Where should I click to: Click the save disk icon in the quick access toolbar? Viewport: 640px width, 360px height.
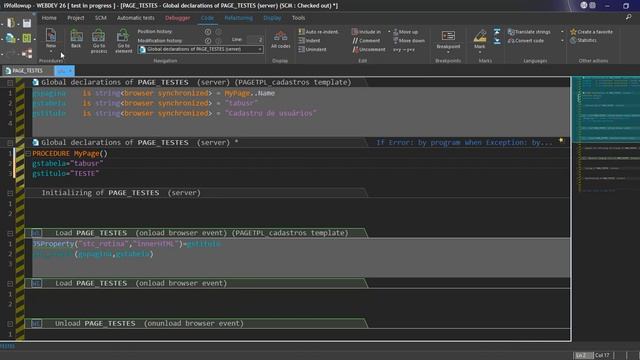27,23
